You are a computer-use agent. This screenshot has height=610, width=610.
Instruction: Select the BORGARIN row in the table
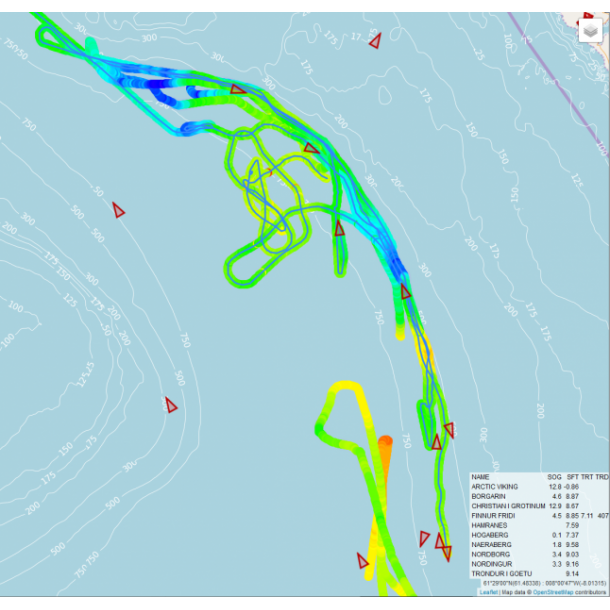[488, 496]
